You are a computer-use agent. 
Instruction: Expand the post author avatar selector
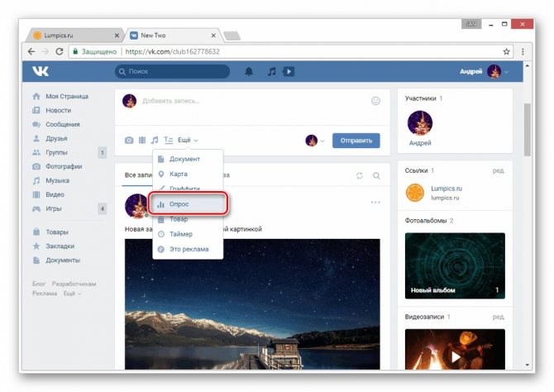pos(315,141)
